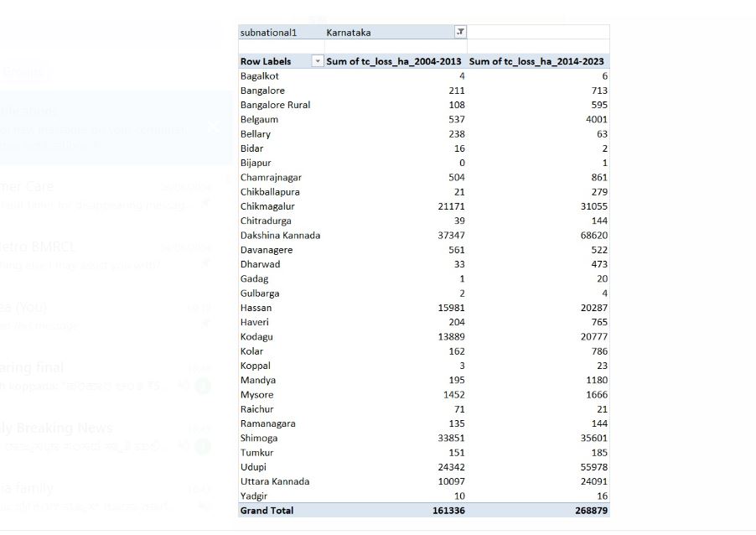This screenshot has height=535, width=756.
Task: Select Udupi's 2004-2013 value 24342
Action: (x=451, y=467)
